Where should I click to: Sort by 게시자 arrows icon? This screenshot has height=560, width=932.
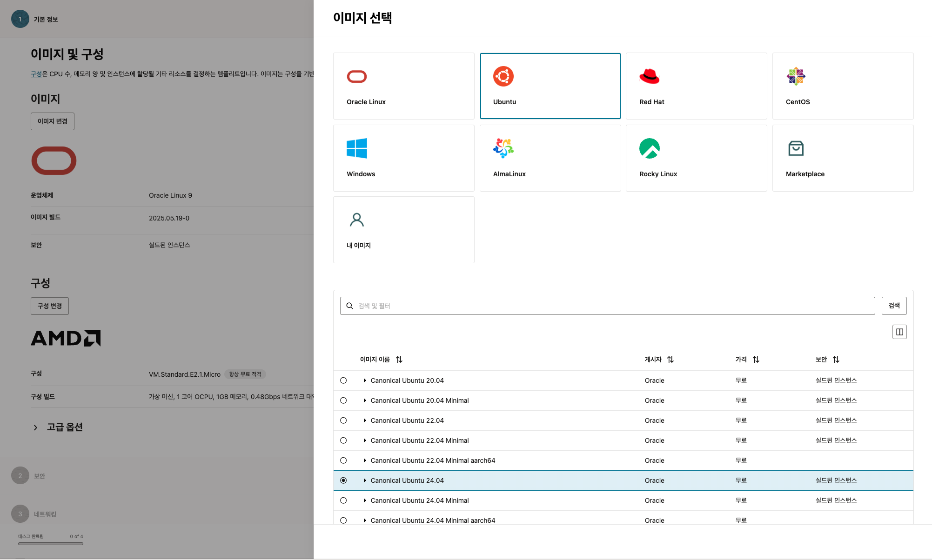(x=671, y=360)
